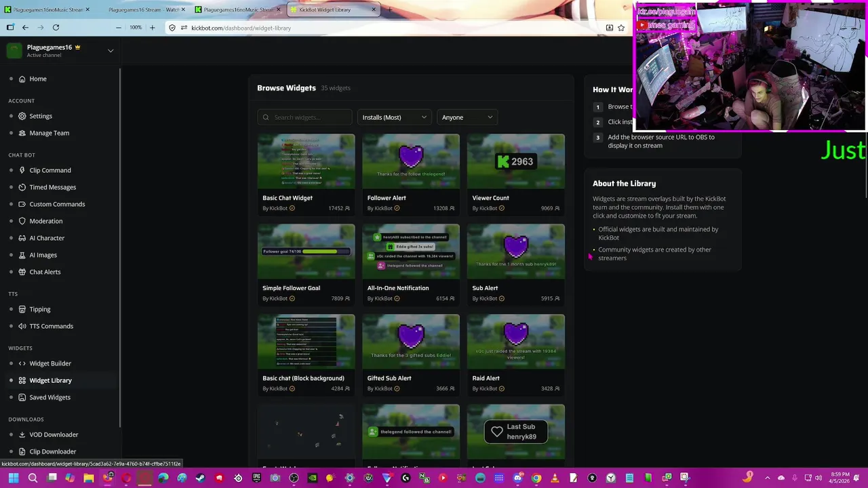Click the Basic Chat Widget thumbnail
The width and height of the screenshot is (868, 488).
(306, 161)
